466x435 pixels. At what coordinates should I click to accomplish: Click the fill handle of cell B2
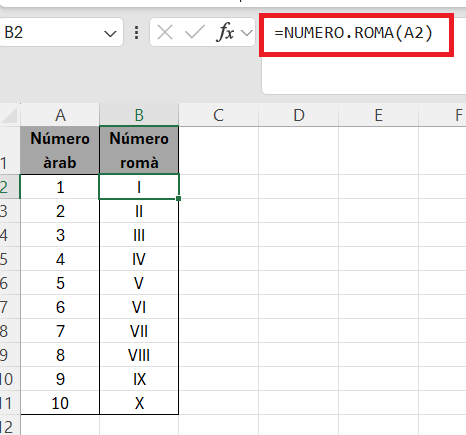pyautogui.click(x=179, y=199)
